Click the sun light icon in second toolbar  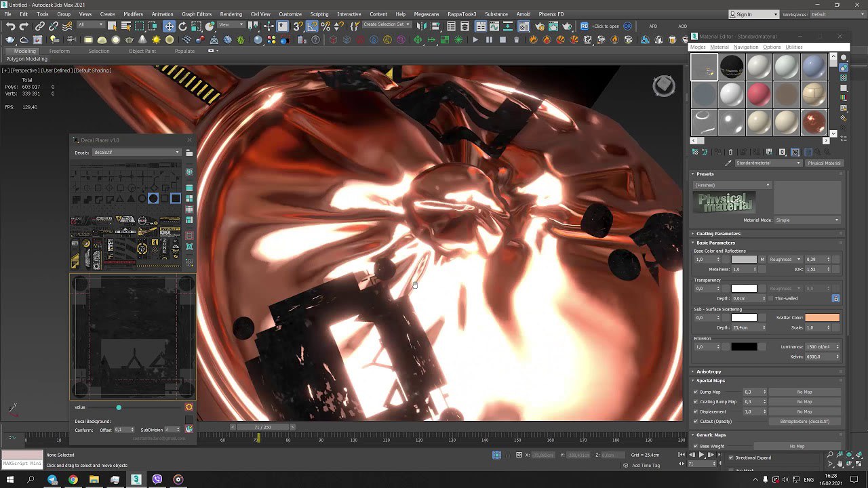coord(156,40)
